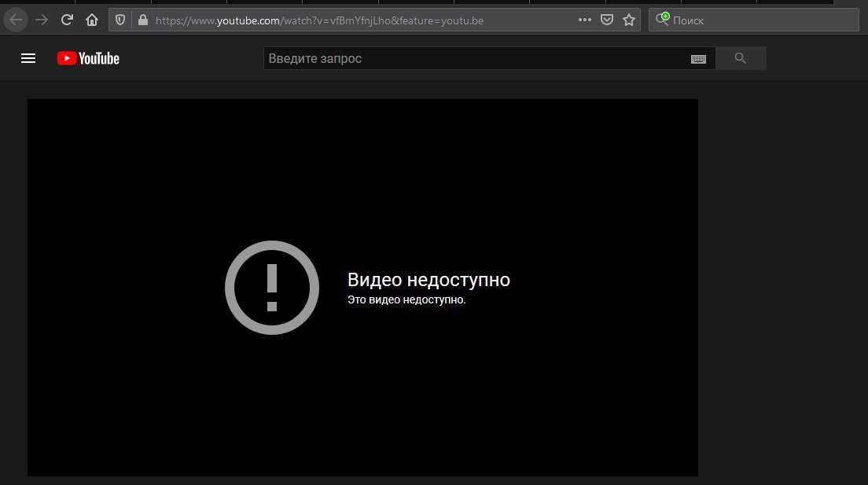The height and width of the screenshot is (485, 868).
Task: Click the browser forward arrow
Action: tap(42, 20)
